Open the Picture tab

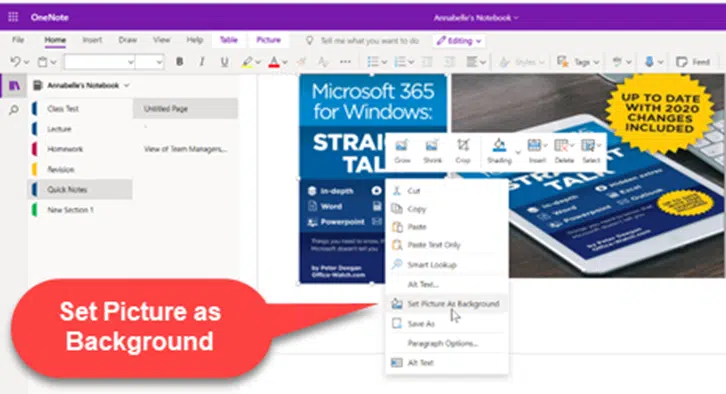click(269, 40)
